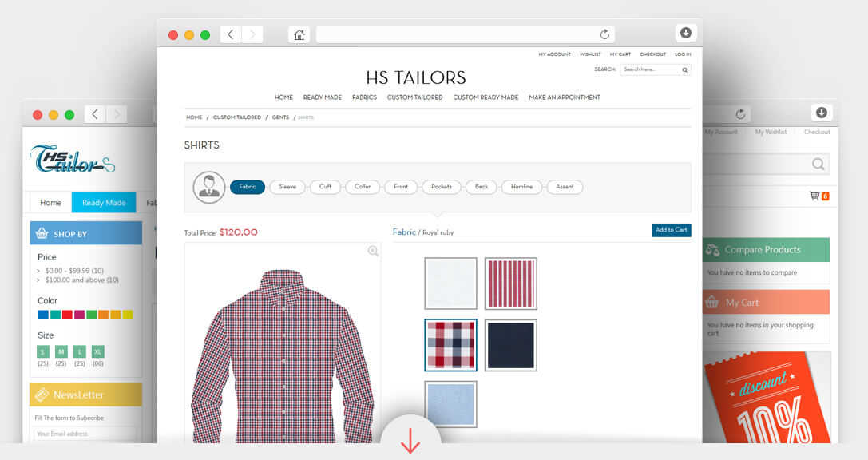Click the Log In link
Screen dimensions: 868x460
683,54
